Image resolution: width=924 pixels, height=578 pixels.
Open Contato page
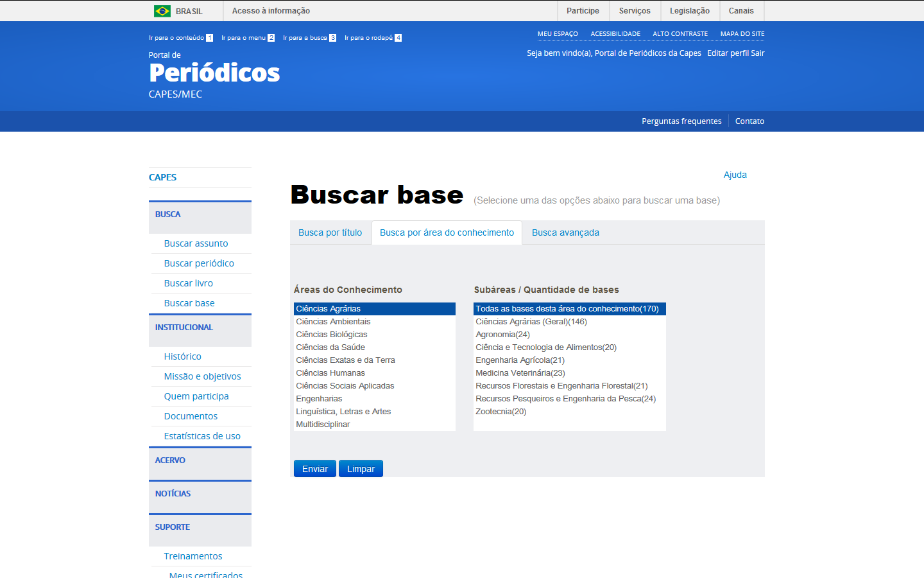point(749,121)
